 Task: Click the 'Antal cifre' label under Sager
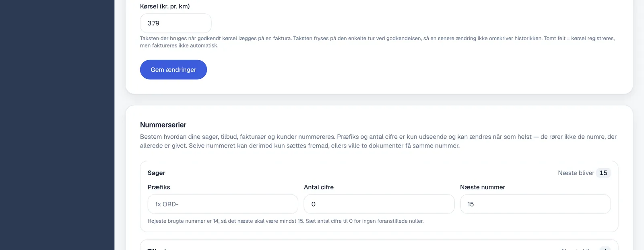(x=319, y=187)
